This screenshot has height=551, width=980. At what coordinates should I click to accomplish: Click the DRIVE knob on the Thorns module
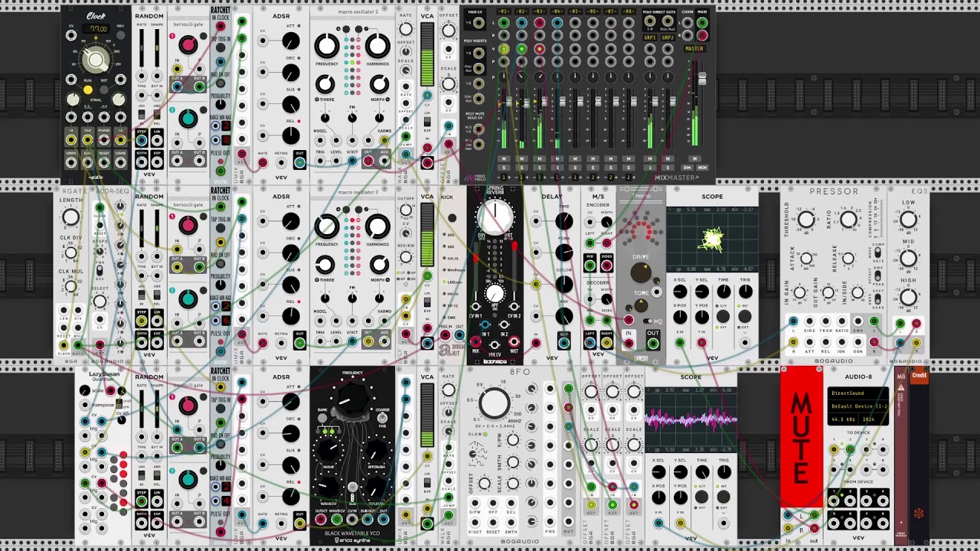click(x=641, y=272)
